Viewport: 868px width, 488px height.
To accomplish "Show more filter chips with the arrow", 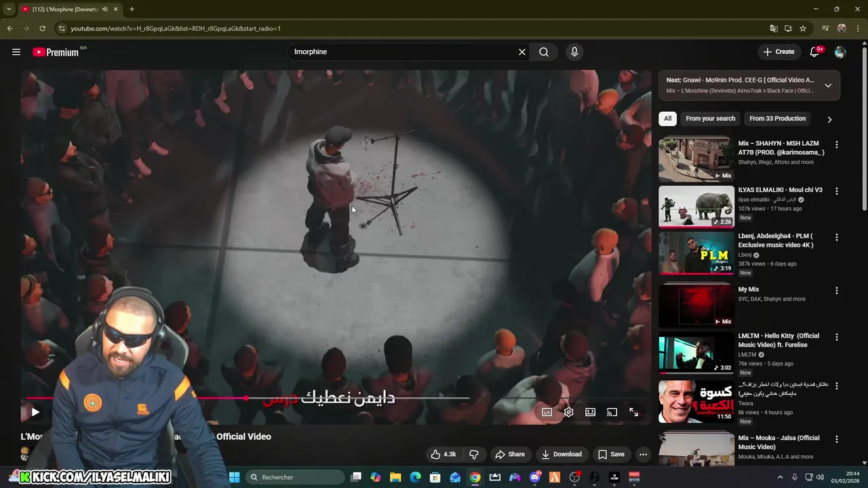I will click(x=829, y=119).
